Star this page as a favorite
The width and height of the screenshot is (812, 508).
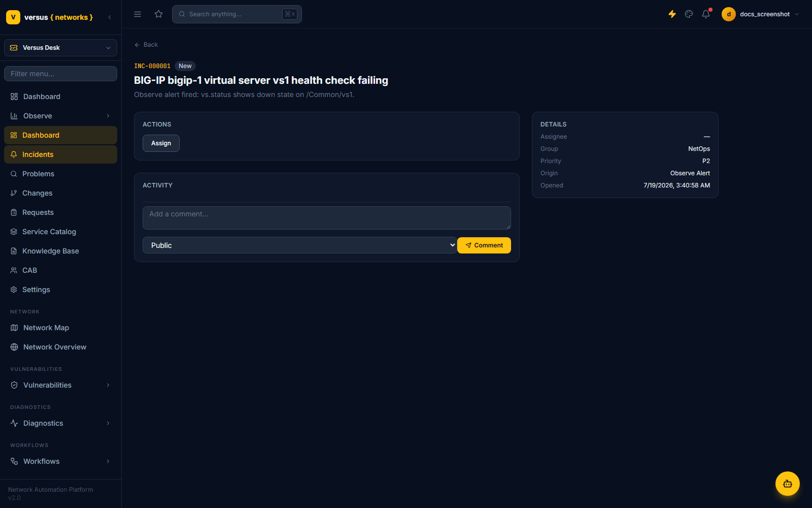point(159,14)
